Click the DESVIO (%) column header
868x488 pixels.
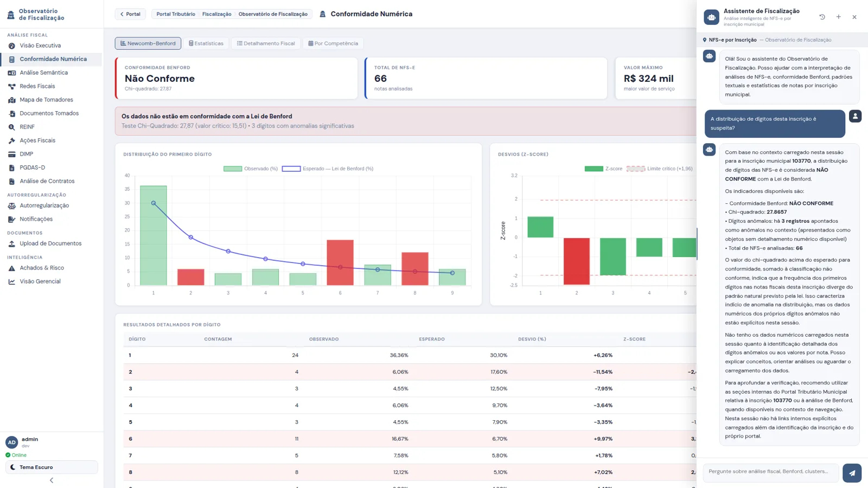532,339
